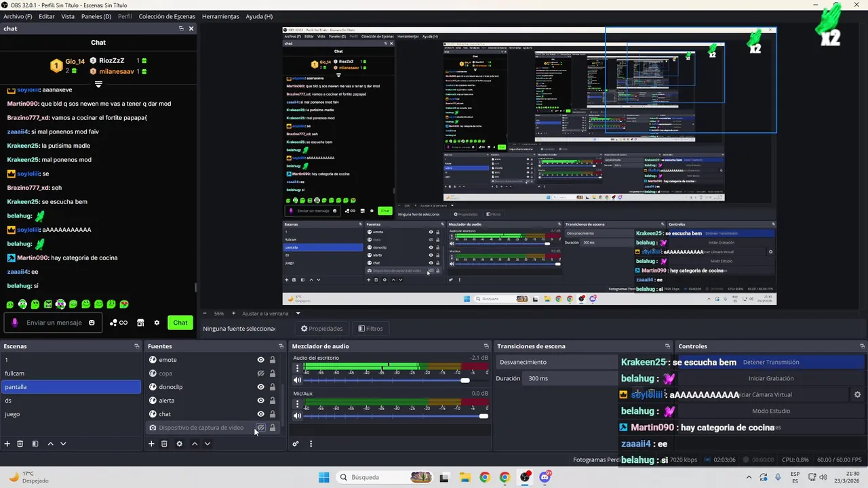Hide the alerta source
The image size is (868, 488).
click(x=260, y=401)
